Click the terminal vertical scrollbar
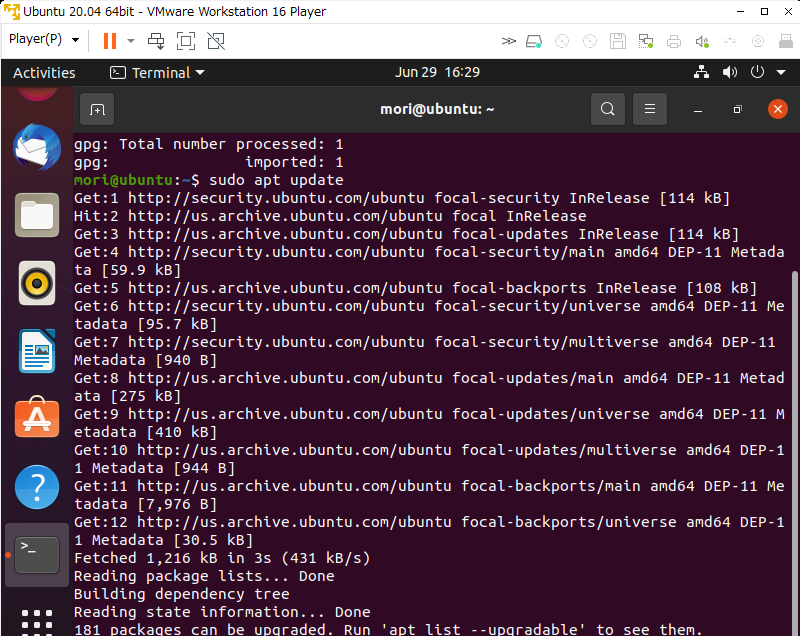 click(794, 451)
